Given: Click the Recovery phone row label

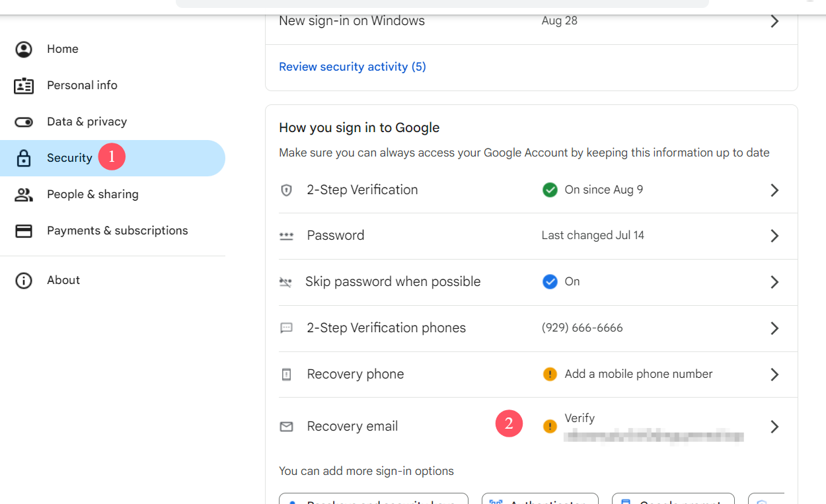Looking at the screenshot, I should point(356,375).
